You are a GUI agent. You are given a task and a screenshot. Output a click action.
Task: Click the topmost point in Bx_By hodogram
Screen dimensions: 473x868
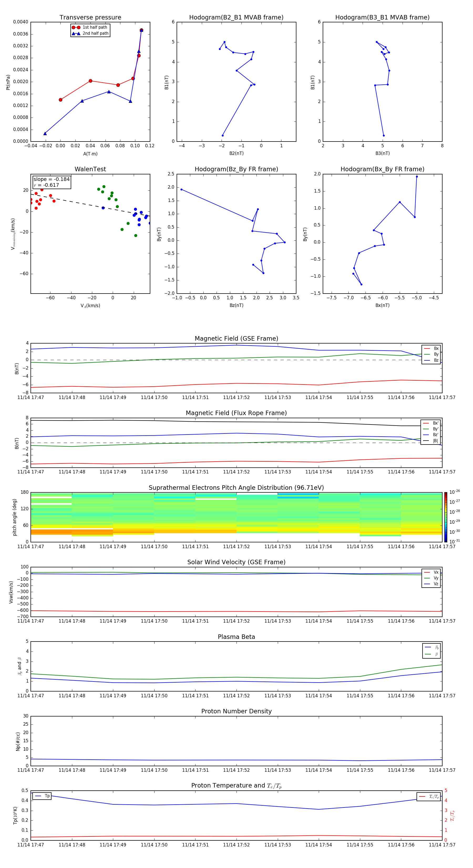[417, 176]
